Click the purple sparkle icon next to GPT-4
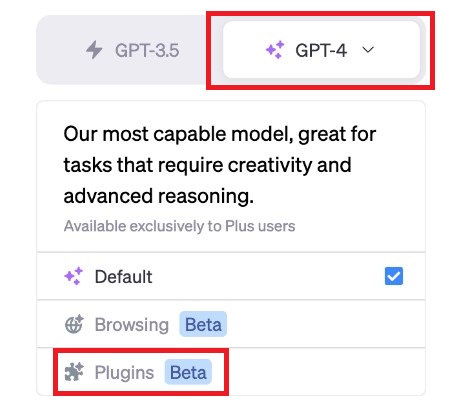The image size is (457, 412). (x=275, y=50)
